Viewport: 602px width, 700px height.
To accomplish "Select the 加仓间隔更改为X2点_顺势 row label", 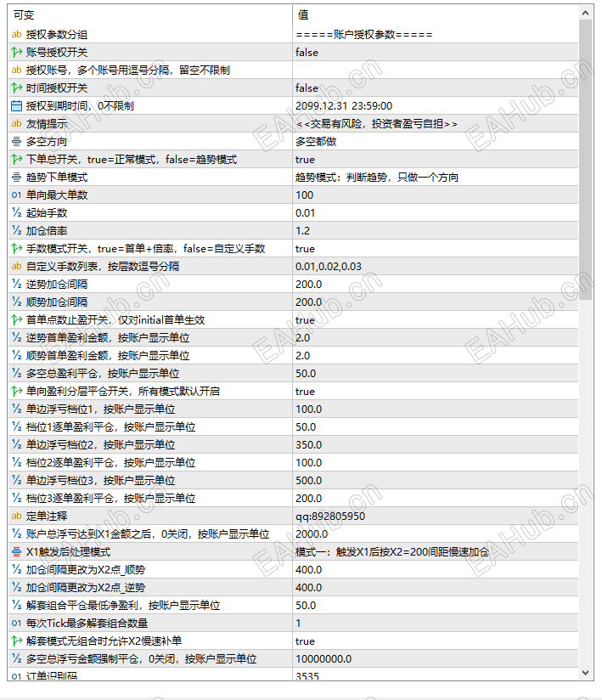I will click(86, 570).
